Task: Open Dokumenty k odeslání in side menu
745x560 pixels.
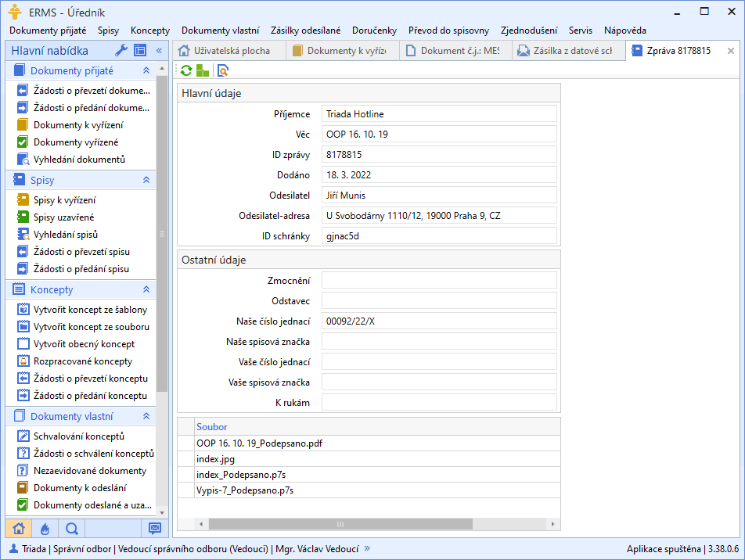Action: pos(80,488)
